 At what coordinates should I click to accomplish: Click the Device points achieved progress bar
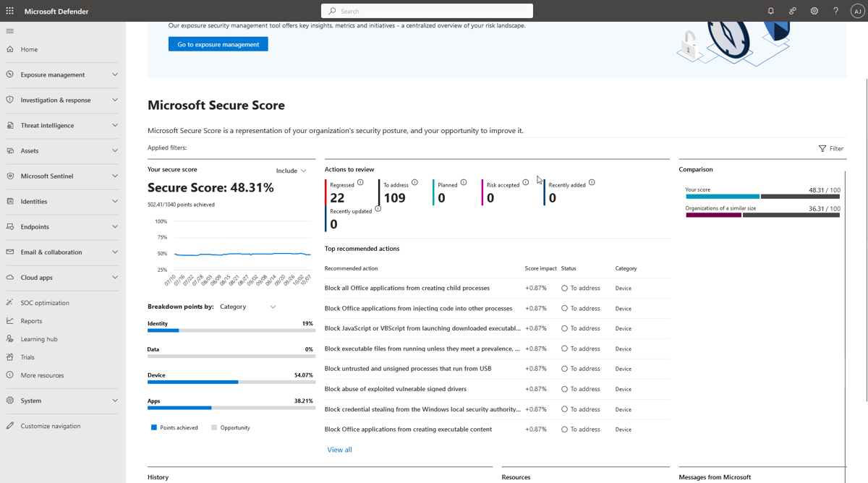pos(193,382)
